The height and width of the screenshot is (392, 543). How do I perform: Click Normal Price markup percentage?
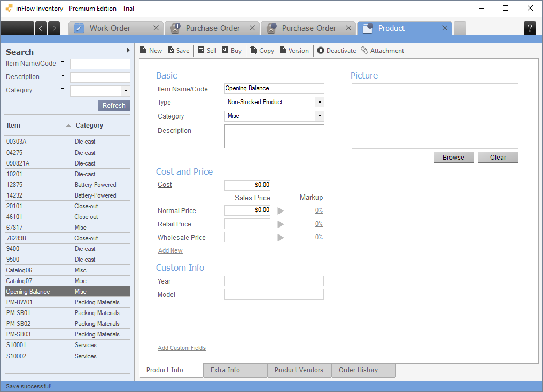tap(319, 210)
